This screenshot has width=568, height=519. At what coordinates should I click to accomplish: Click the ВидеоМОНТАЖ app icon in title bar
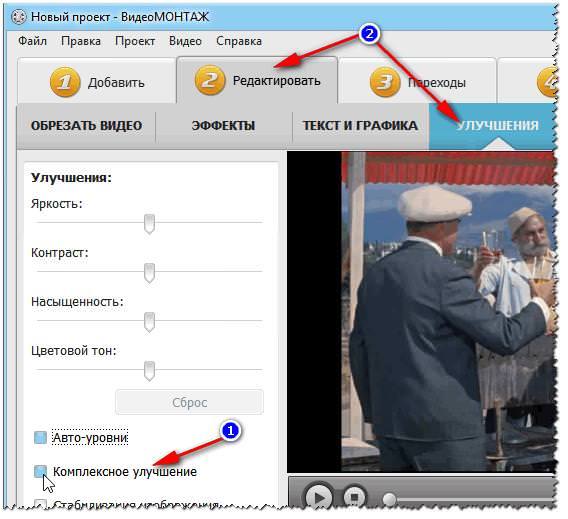[18, 17]
